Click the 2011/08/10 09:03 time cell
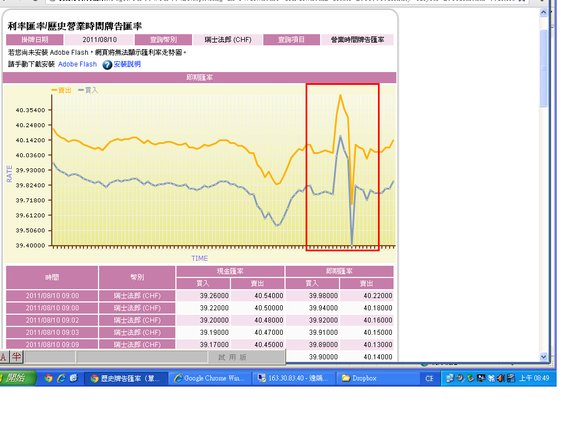The width and height of the screenshot is (570, 428). point(52,332)
